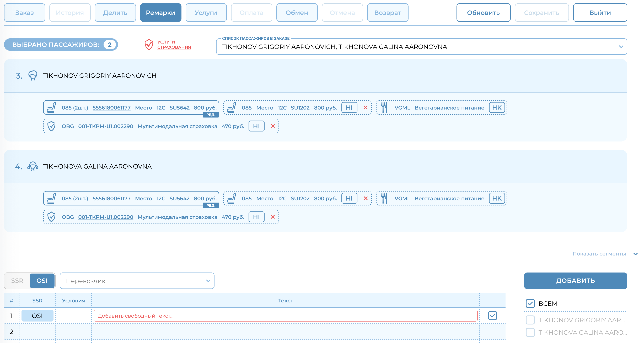Toggle checkbox in OSI row 1
The image size is (644, 343).
492,315
